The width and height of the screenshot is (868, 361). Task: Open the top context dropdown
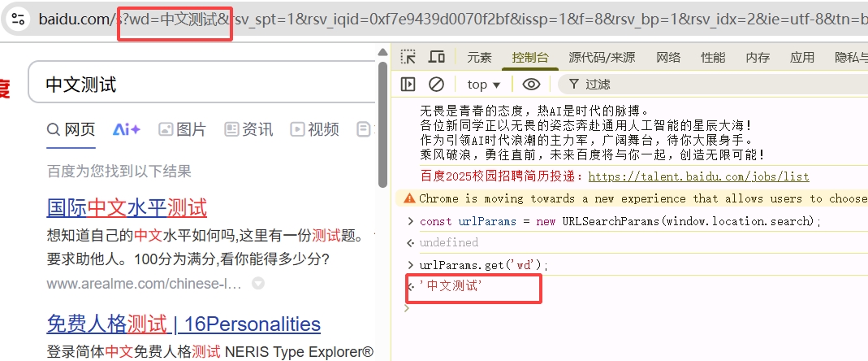pyautogui.click(x=483, y=85)
